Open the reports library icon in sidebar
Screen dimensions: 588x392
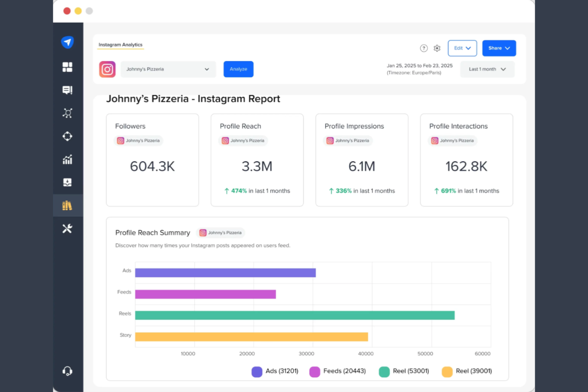click(x=68, y=205)
